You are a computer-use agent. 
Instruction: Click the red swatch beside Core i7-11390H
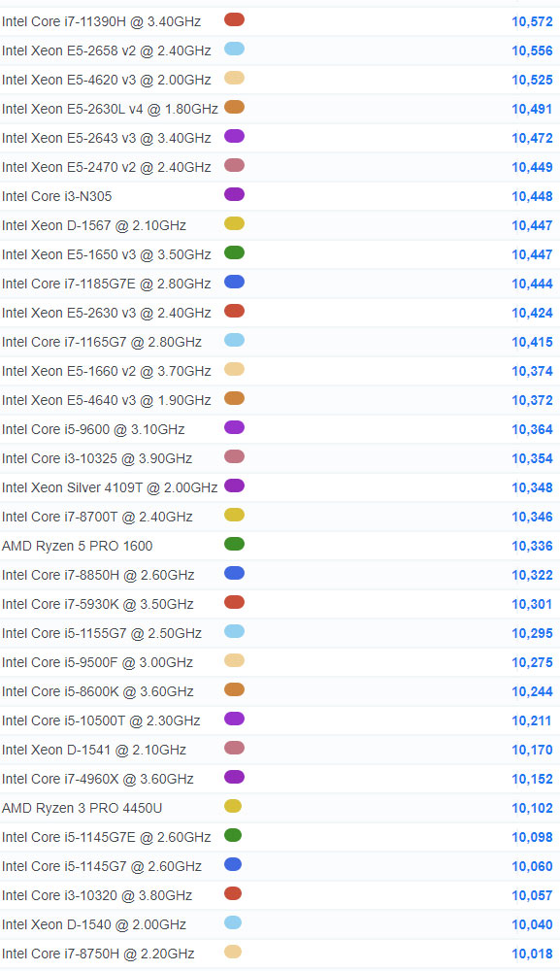234,19
